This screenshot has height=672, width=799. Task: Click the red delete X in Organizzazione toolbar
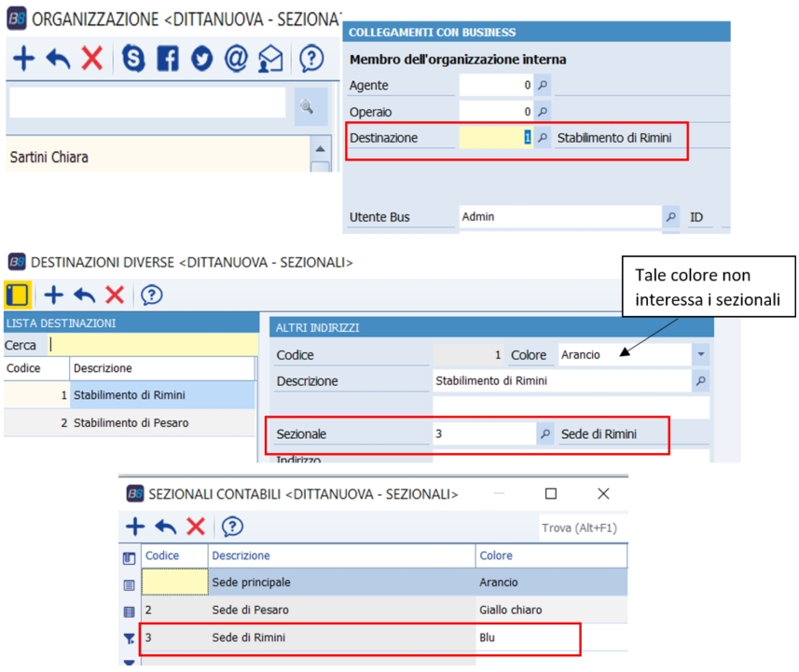click(91, 59)
